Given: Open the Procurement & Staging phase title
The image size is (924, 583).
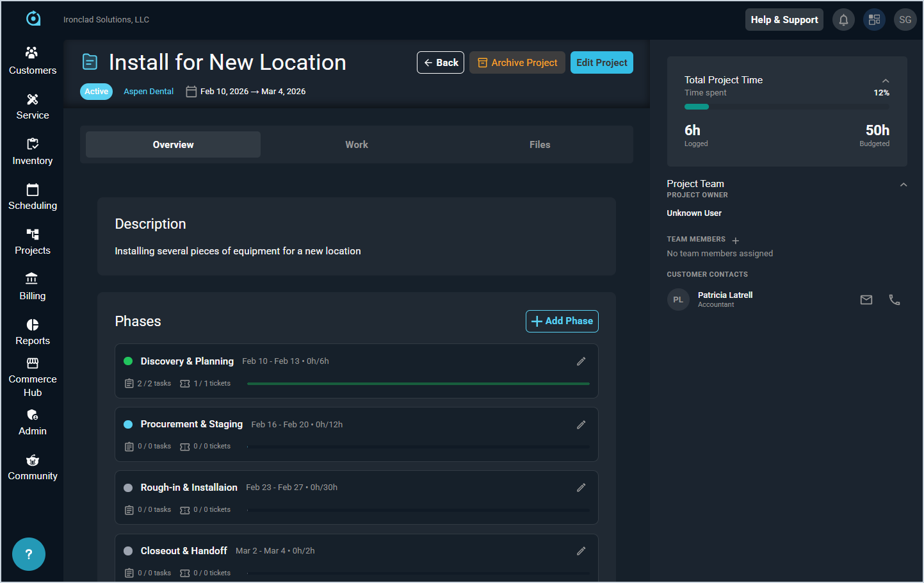Looking at the screenshot, I should 191,424.
